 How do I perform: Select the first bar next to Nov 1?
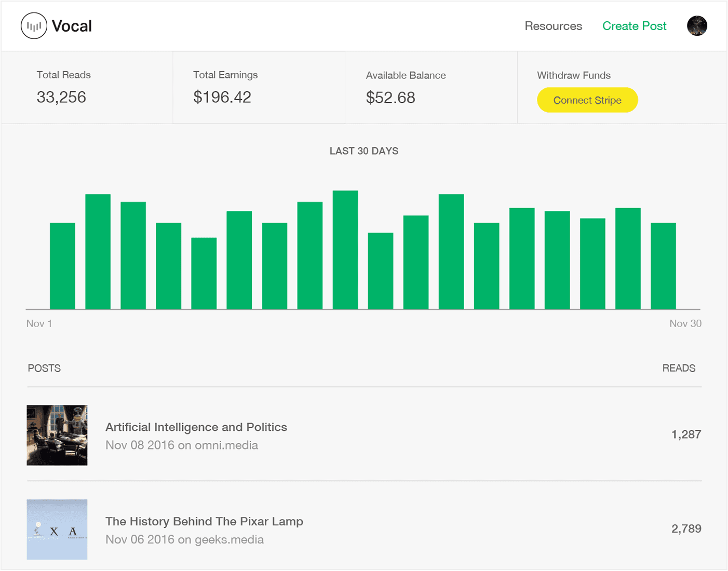coord(62,266)
